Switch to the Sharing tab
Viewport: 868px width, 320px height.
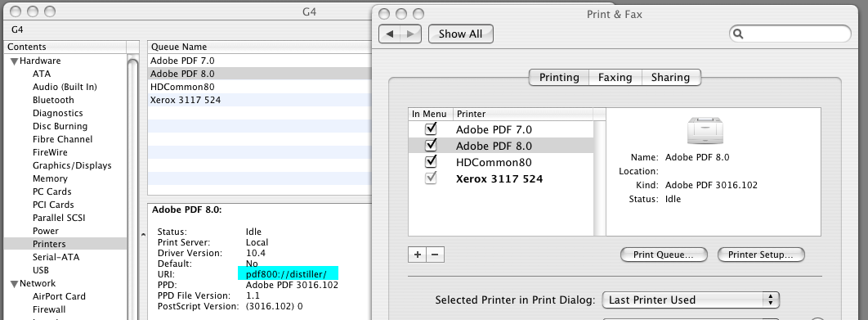(671, 78)
